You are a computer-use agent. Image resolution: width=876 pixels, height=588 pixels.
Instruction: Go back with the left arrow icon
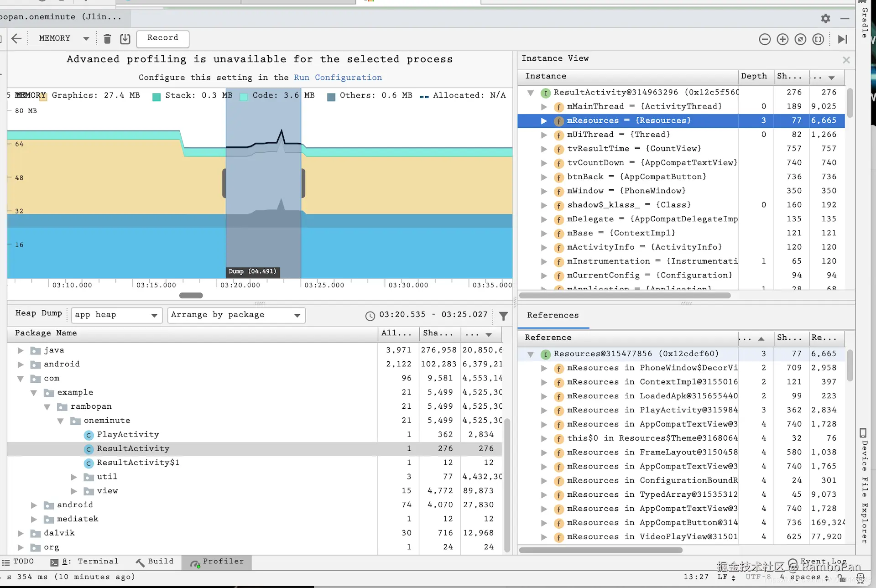[16, 39]
